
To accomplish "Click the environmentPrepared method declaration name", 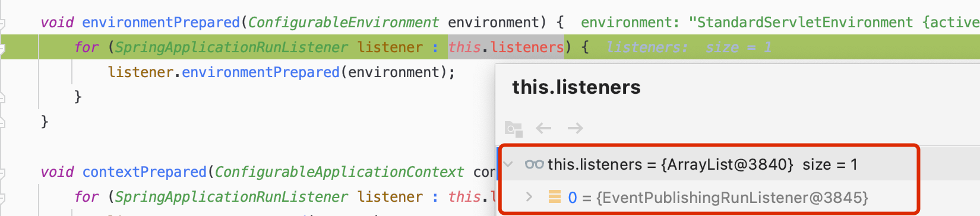I will pyautogui.click(x=160, y=23).
